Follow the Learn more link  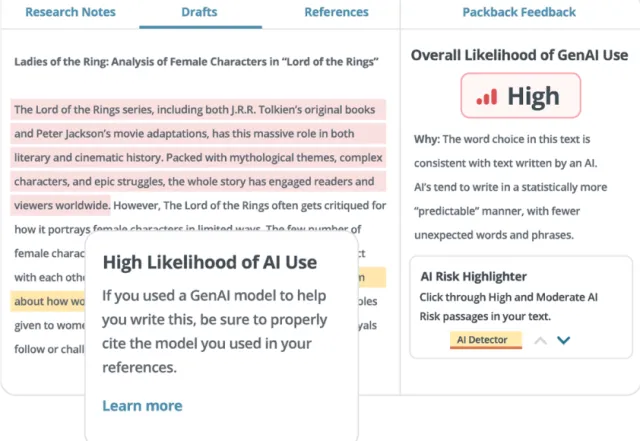point(142,405)
